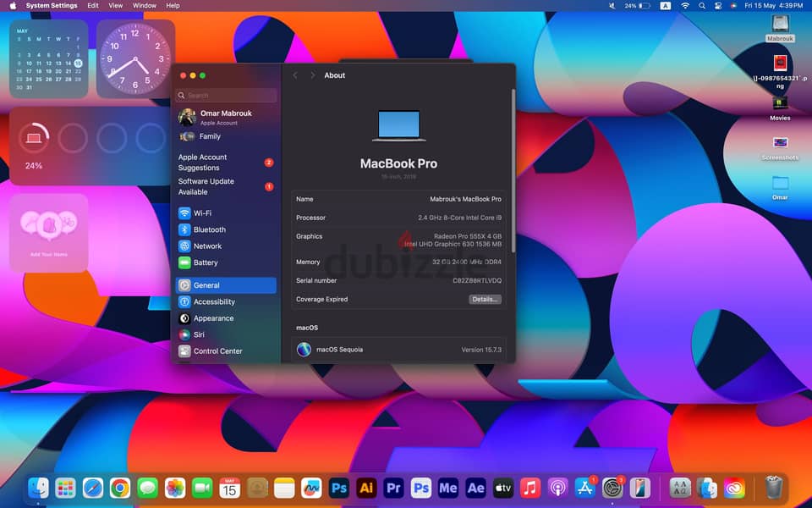This screenshot has height=508, width=812.
Task: Open Calendar app in the Dock
Action: [229, 488]
